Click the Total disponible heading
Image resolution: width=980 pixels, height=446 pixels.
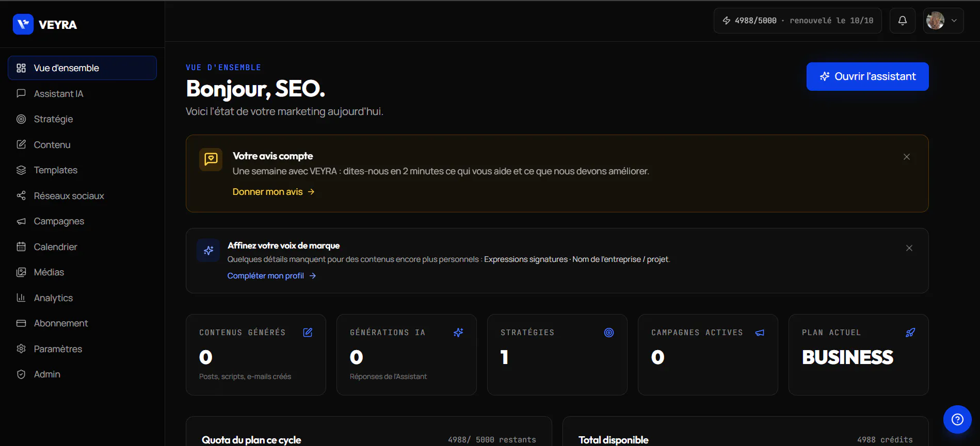[613, 440]
